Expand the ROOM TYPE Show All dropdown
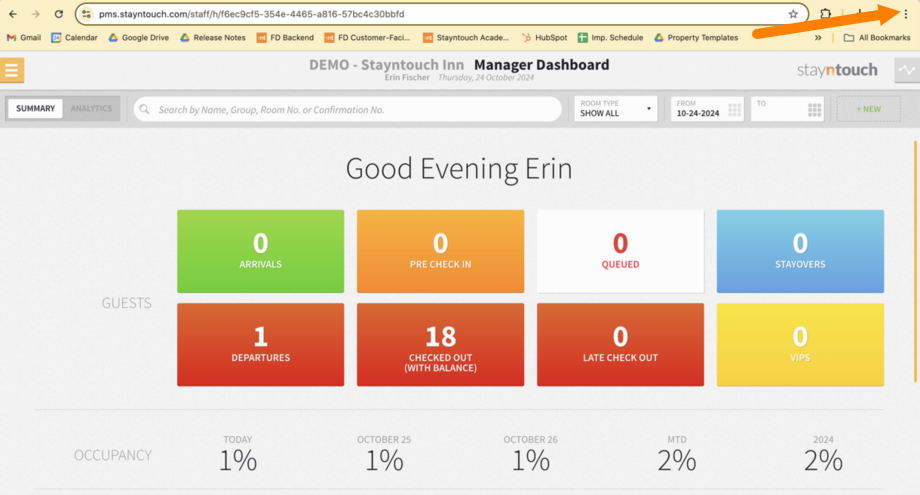 click(x=616, y=109)
